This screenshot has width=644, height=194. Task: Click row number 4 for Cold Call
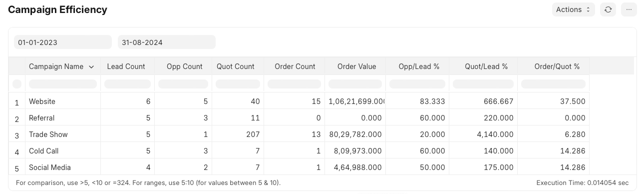click(x=17, y=151)
